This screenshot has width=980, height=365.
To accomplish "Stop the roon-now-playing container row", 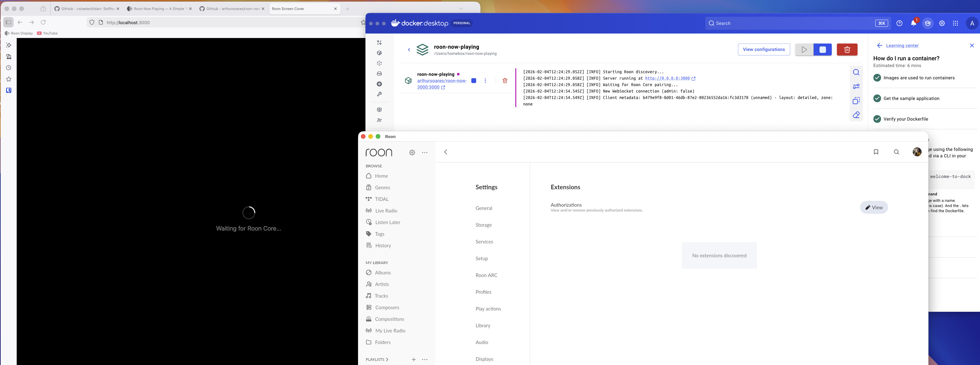I will (474, 81).
